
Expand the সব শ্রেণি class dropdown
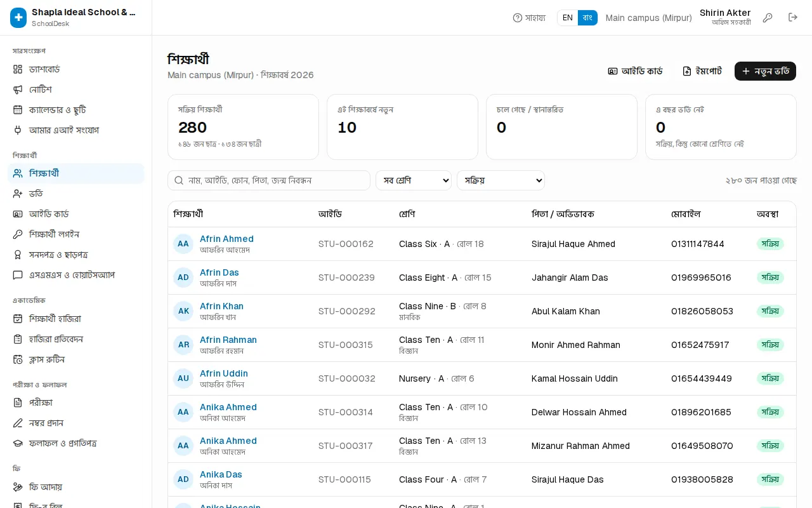click(414, 180)
